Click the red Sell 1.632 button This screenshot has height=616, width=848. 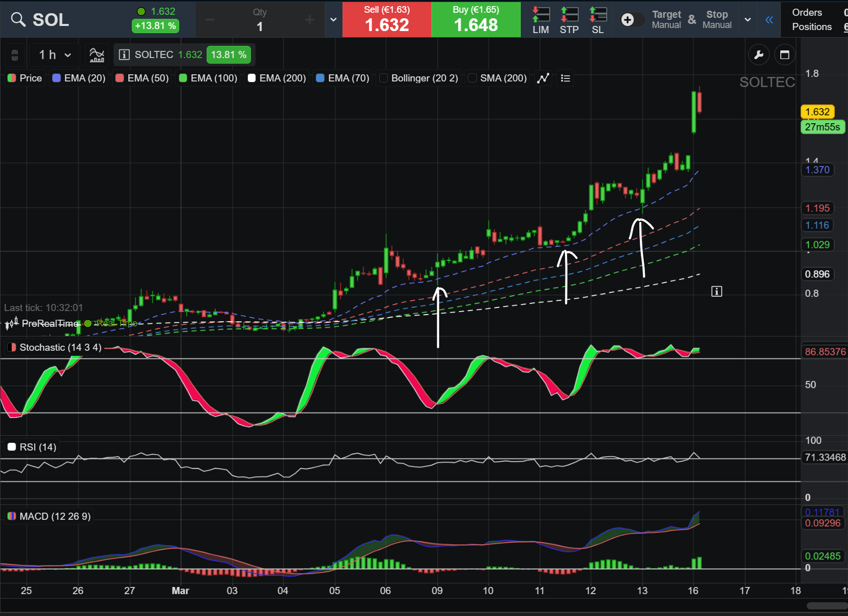387,20
